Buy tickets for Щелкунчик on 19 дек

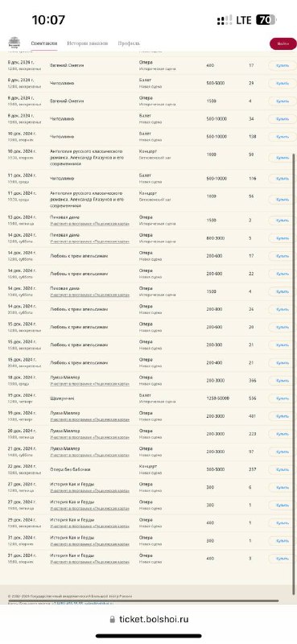(x=283, y=398)
